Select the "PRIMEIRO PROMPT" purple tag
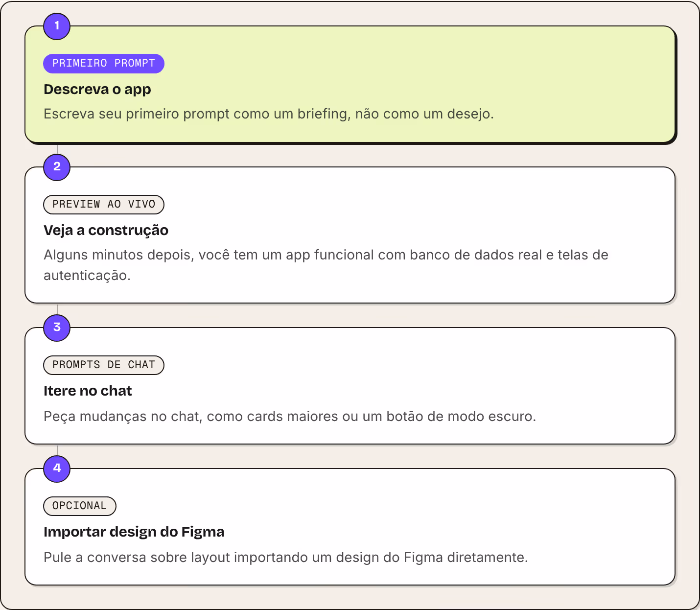700x610 pixels. coord(104,64)
